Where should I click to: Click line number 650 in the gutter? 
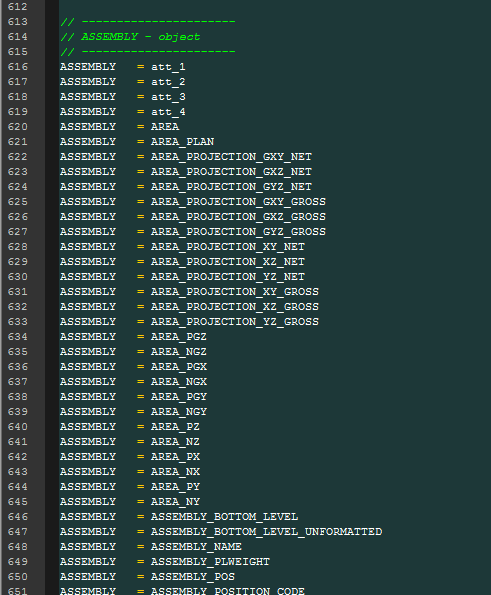point(17,577)
